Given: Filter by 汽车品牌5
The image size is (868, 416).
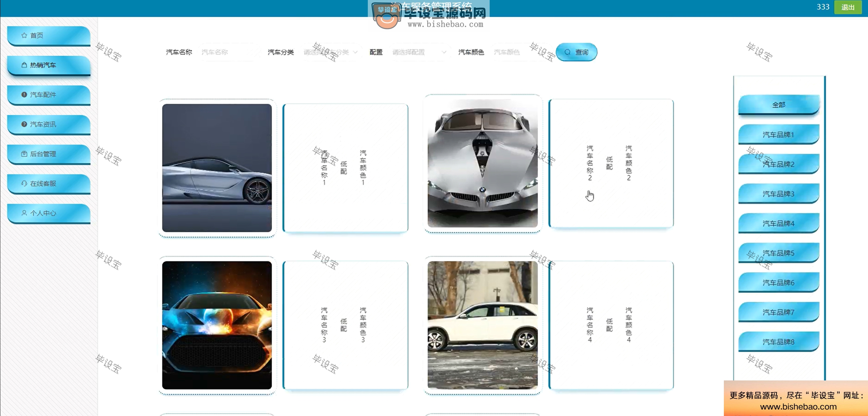Looking at the screenshot, I should coord(779,253).
